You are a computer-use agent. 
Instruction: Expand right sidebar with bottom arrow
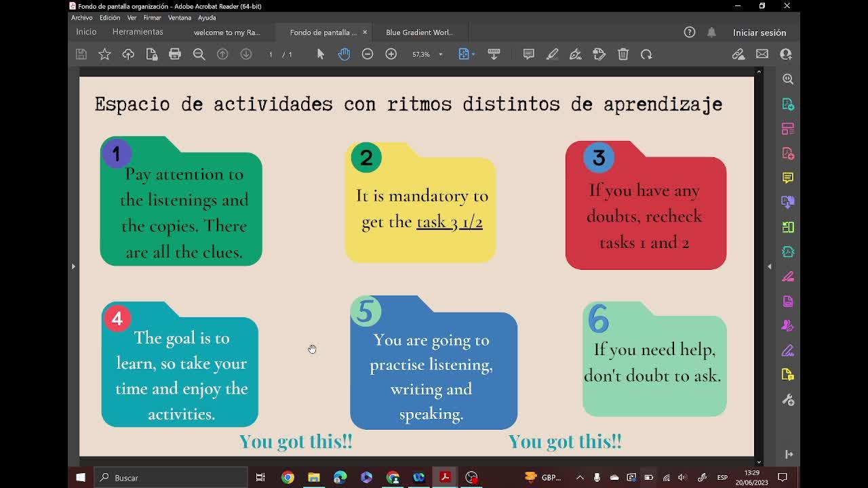pos(789,454)
